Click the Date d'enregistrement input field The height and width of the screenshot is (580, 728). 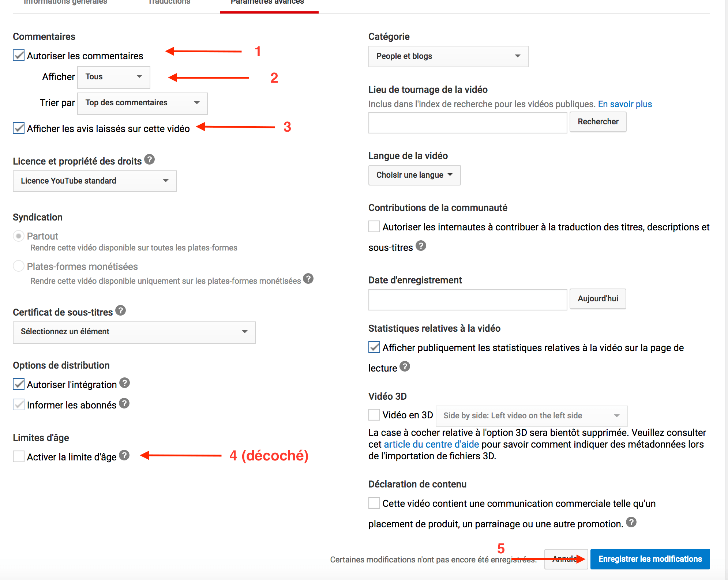(468, 300)
